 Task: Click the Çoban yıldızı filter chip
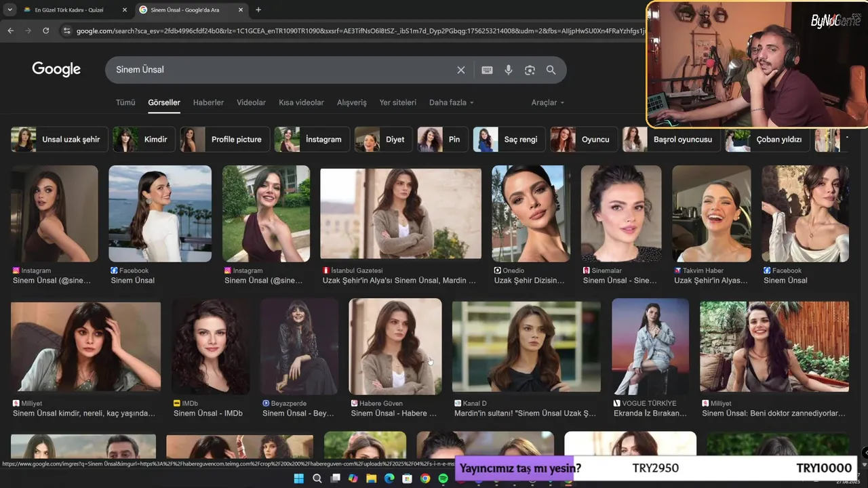[x=768, y=139]
